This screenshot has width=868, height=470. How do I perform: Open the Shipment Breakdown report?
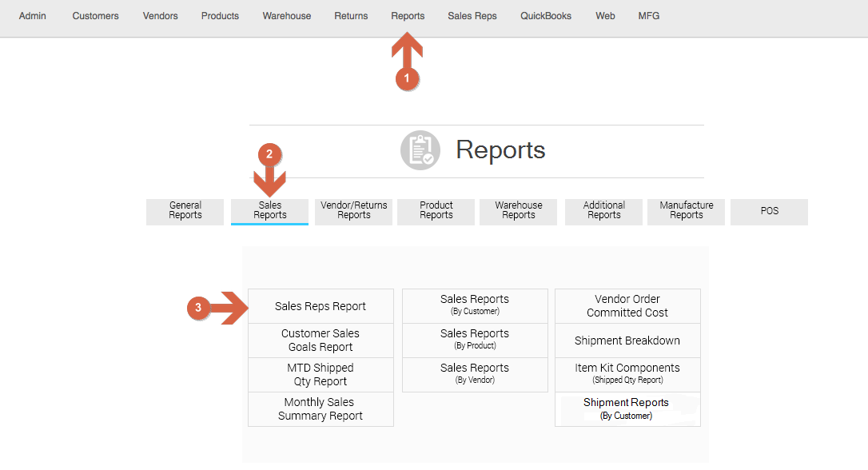(x=627, y=341)
